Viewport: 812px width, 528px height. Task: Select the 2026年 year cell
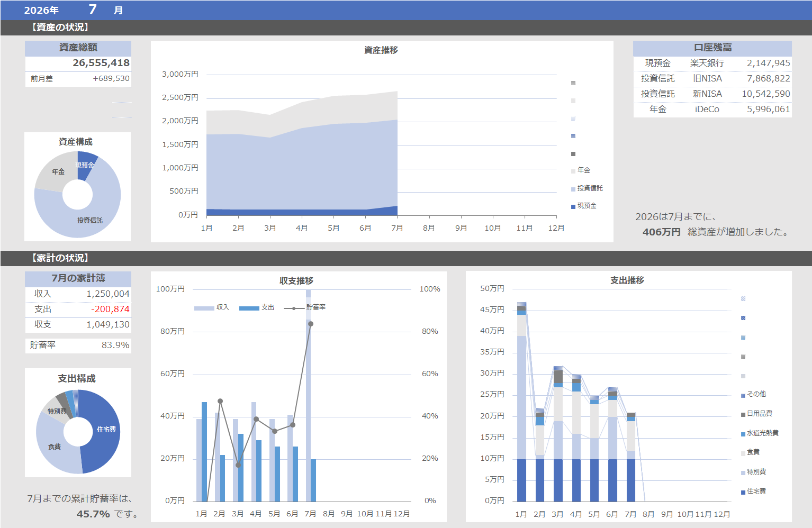[41, 10]
